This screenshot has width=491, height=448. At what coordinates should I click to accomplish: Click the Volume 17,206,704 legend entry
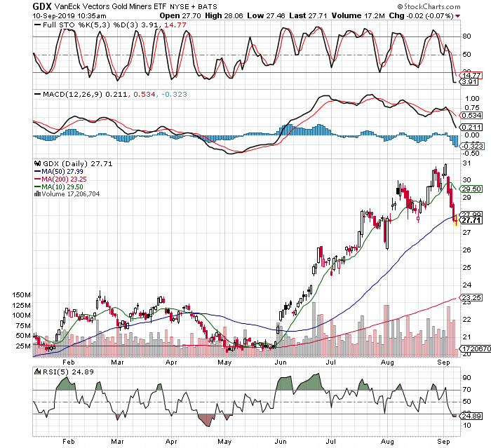(x=70, y=194)
